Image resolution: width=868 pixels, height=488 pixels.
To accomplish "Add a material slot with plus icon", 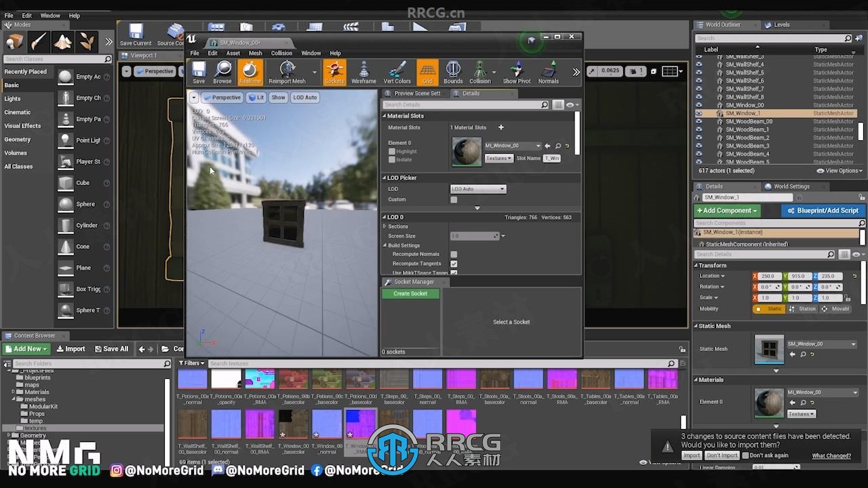I will (501, 127).
